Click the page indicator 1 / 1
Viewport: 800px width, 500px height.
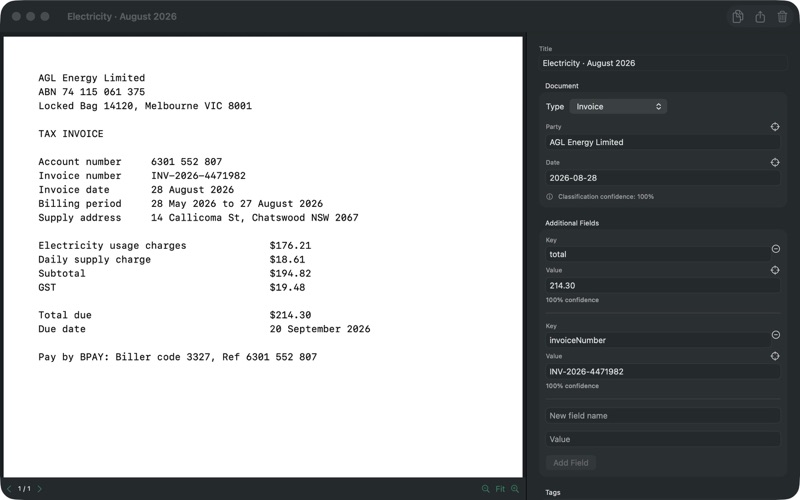click(24, 489)
